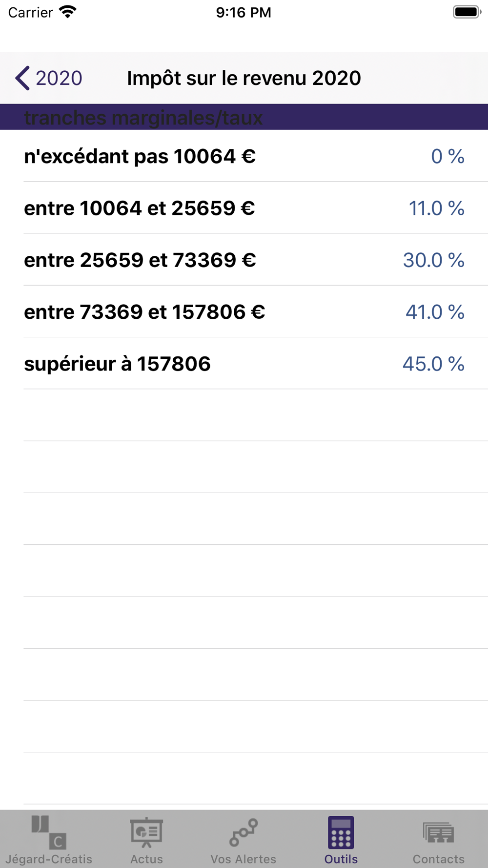Screen dimensions: 488x868
Task: Go back to 2020 screen
Action: (x=59, y=78)
